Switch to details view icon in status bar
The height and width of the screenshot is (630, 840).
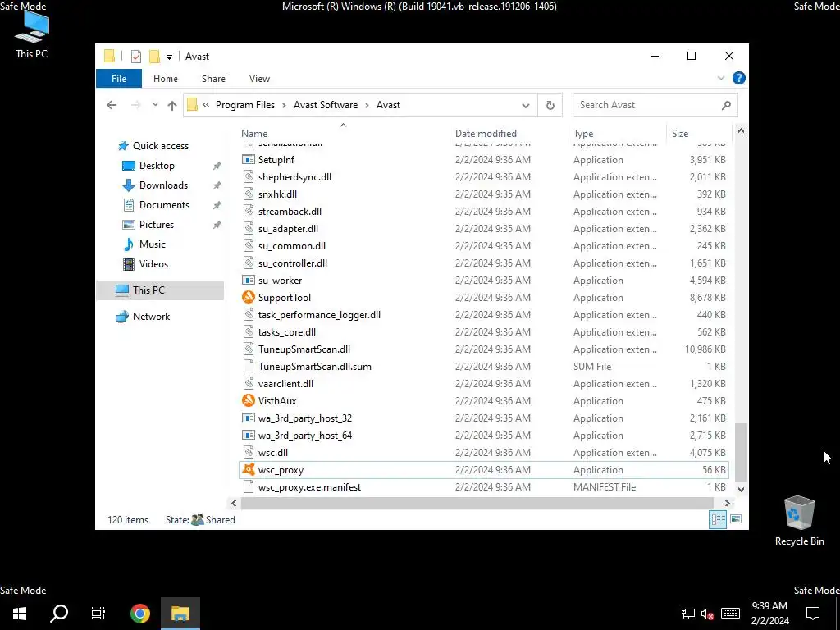click(x=718, y=519)
